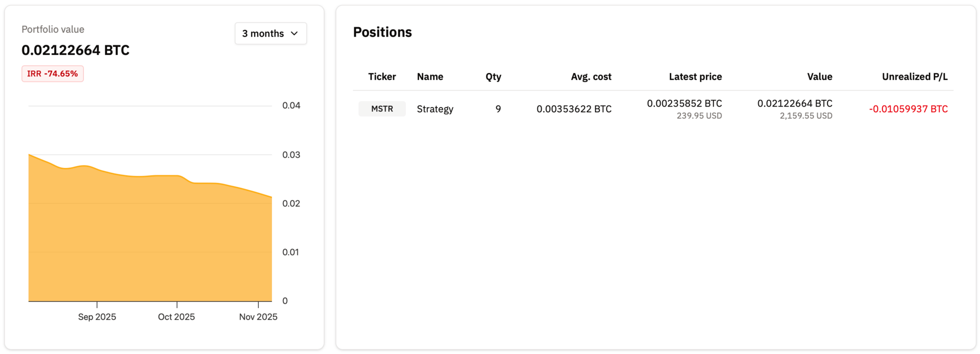This screenshot has height=354, width=980.
Task: Click the Nov 2025 axis label
Action: pyautogui.click(x=258, y=317)
